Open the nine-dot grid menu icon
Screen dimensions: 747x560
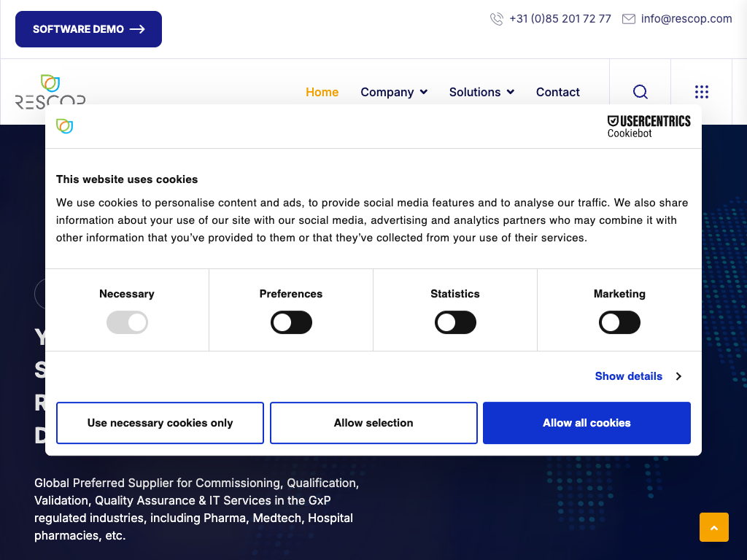coord(701,92)
